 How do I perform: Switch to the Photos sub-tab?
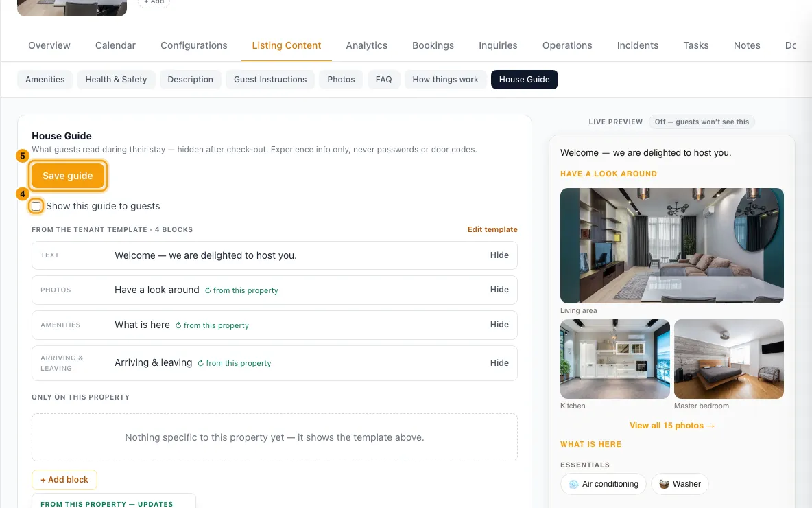(x=341, y=80)
